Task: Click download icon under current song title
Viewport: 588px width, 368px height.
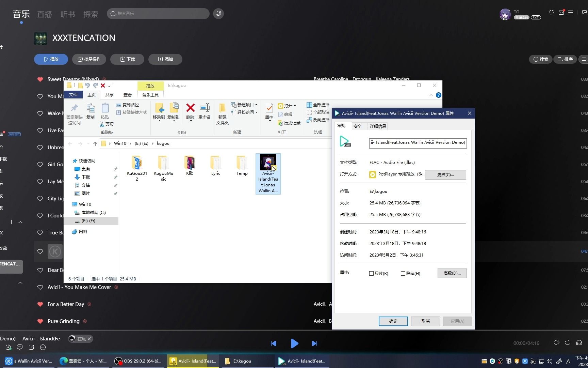Action: coord(9,347)
